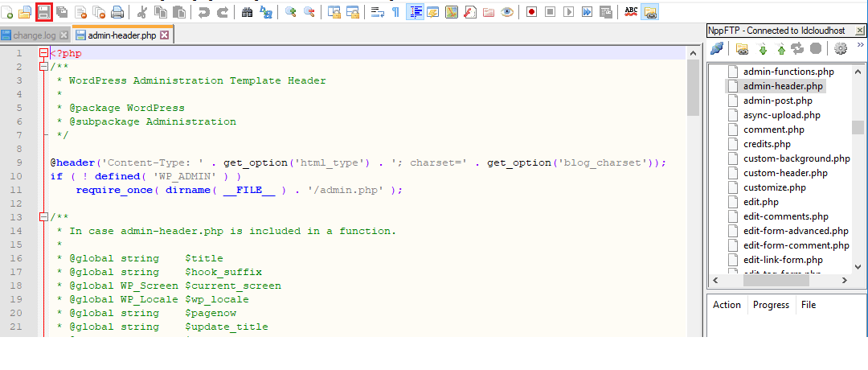Viewport: 868px width, 370px height.
Task: Click the Close All toolbar icon
Action: (99, 11)
